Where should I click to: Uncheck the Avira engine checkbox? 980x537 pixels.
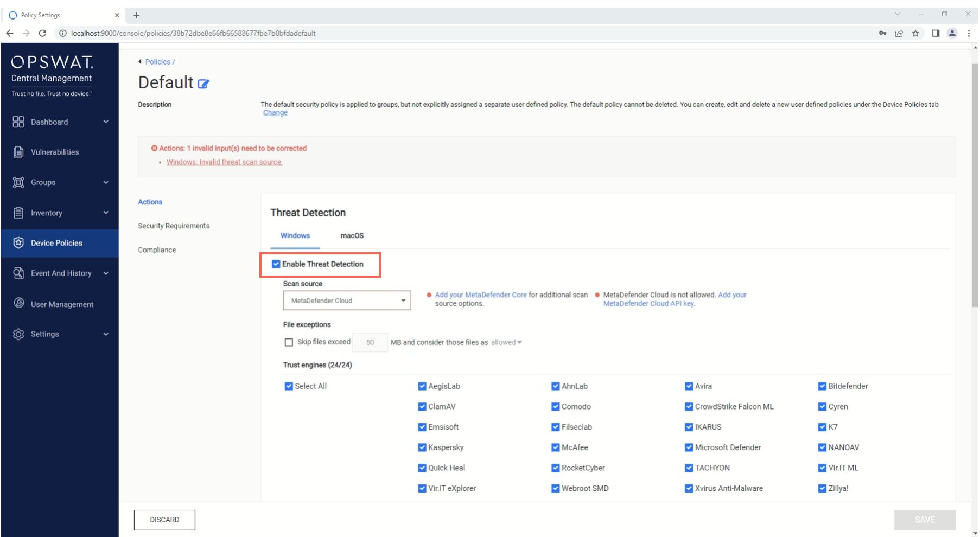pyautogui.click(x=689, y=386)
